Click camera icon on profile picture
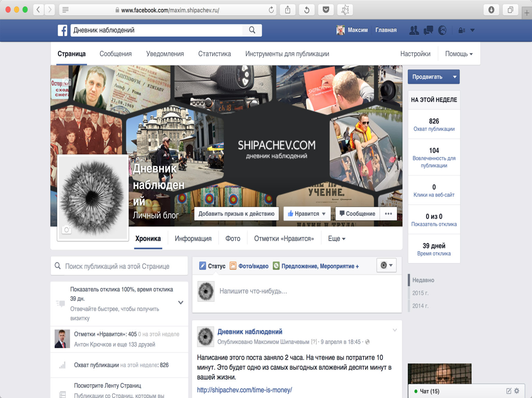 click(67, 230)
